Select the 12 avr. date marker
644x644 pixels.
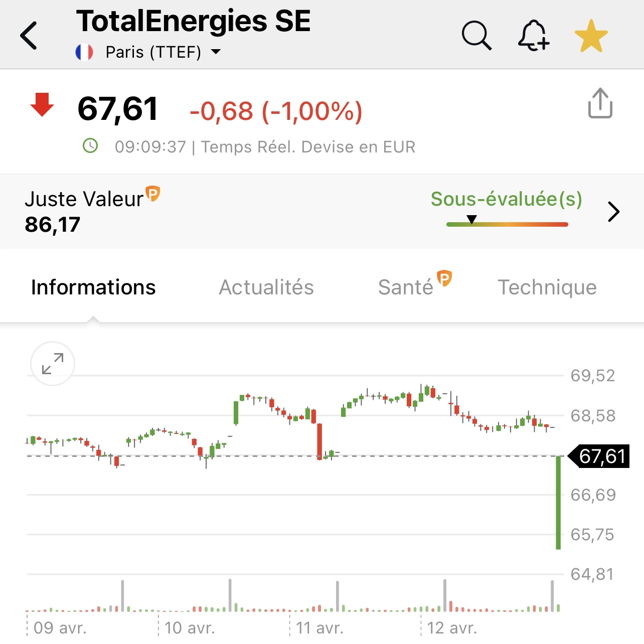pyautogui.click(x=451, y=628)
